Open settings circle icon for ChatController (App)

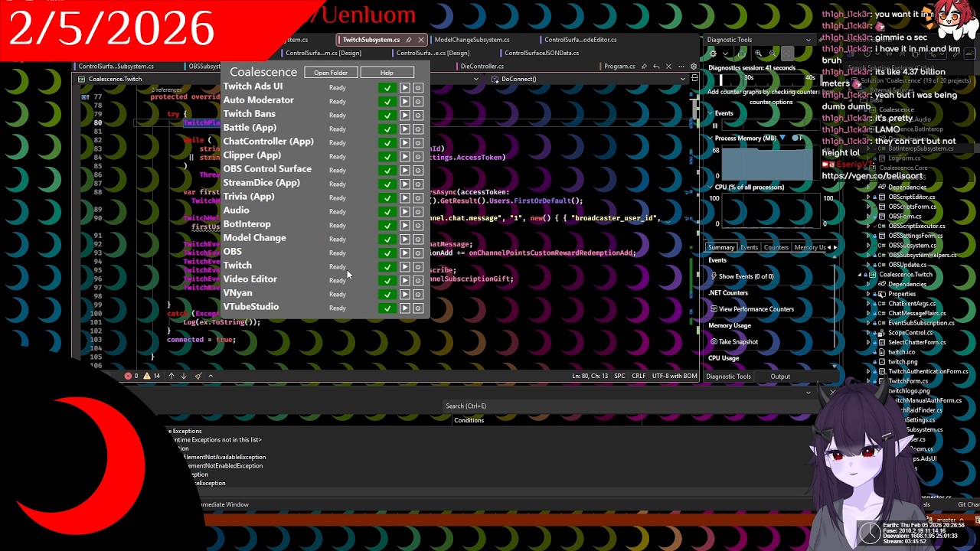418,143
